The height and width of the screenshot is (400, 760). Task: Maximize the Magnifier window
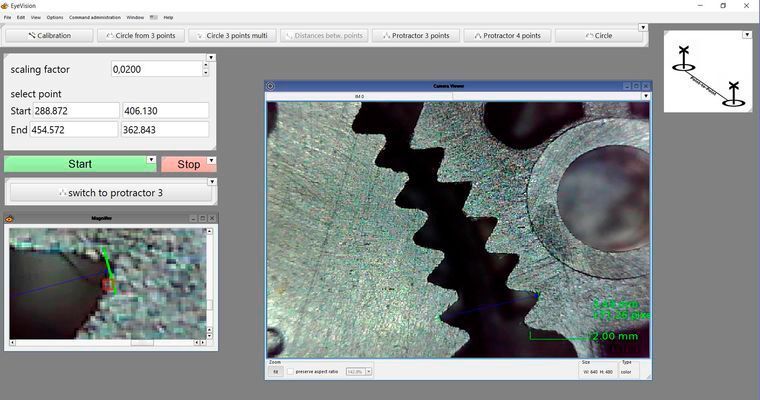[x=203, y=219]
